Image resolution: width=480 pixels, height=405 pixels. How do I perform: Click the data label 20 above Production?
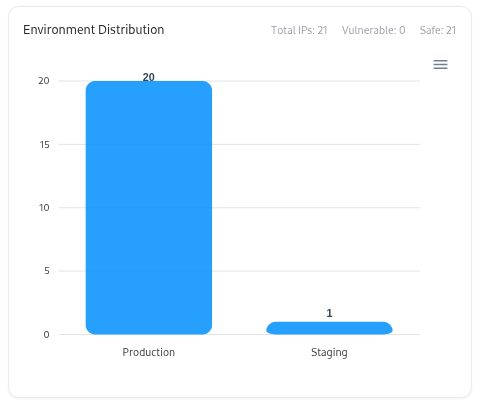[x=149, y=77]
